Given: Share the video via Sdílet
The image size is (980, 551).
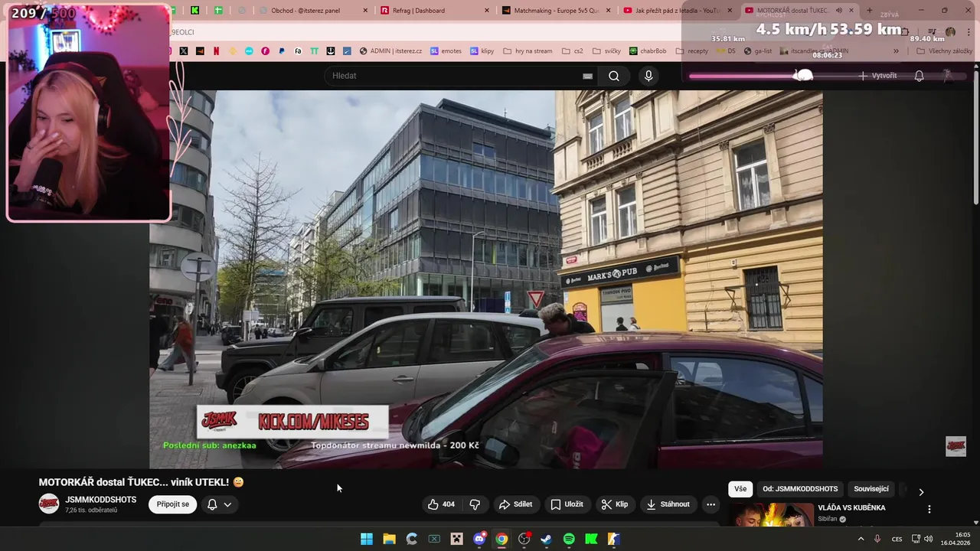Looking at the screenshot, I should 515,504.
